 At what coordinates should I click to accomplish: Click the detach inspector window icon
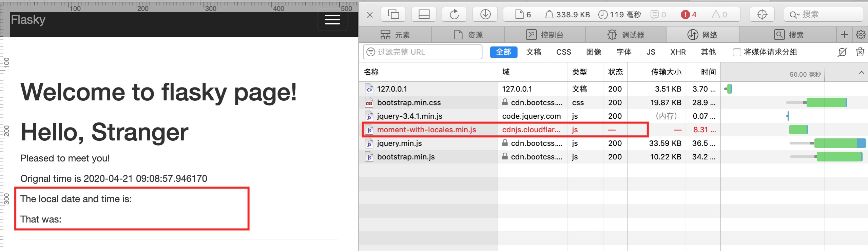pos(393,14)
